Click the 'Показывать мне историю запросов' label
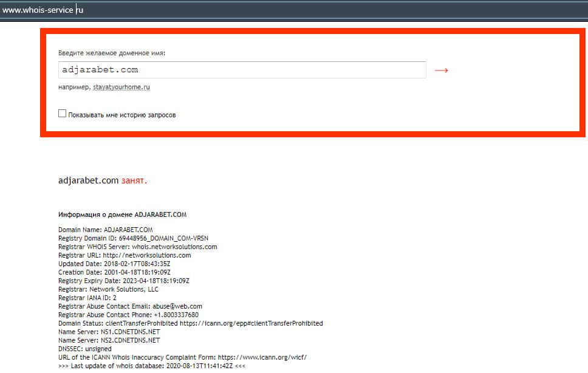Viewport: 588px width, 373px height. pos(122,115)
